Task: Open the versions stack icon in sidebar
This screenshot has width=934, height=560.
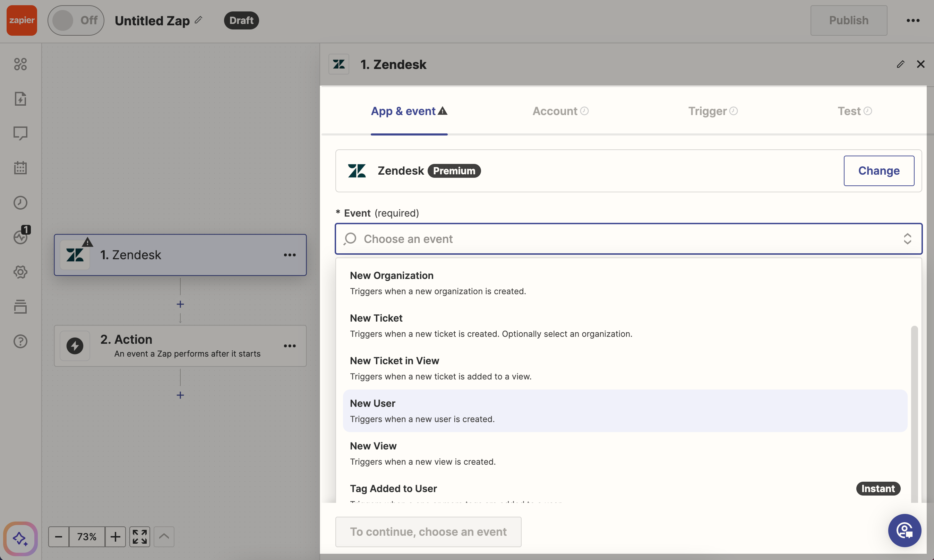Action: 20,306
